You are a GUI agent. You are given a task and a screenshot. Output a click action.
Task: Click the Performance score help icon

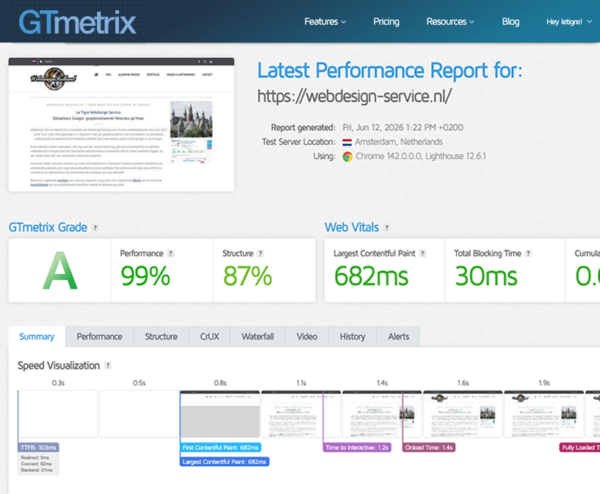[x=171, y=253]
